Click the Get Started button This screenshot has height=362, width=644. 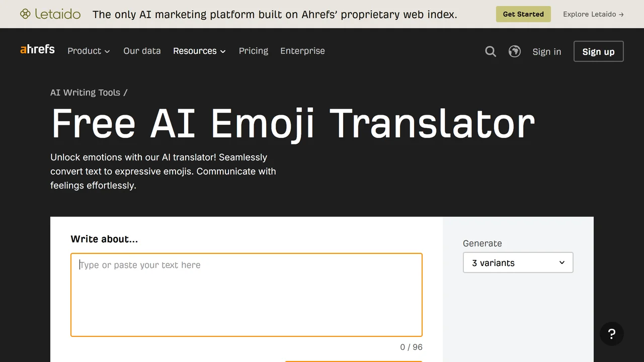click(x=523, y=14)
